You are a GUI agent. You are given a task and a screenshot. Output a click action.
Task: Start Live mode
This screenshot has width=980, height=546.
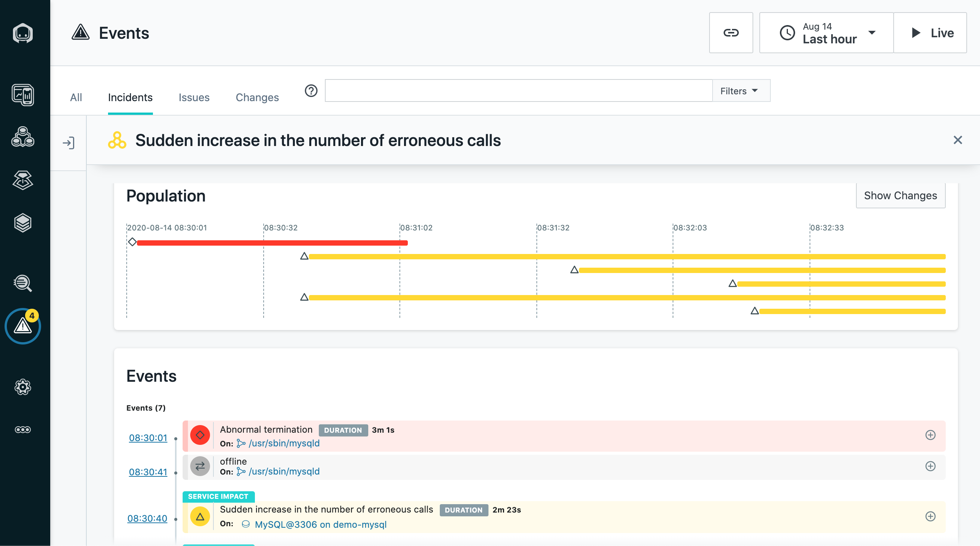[x=930, y=33]
